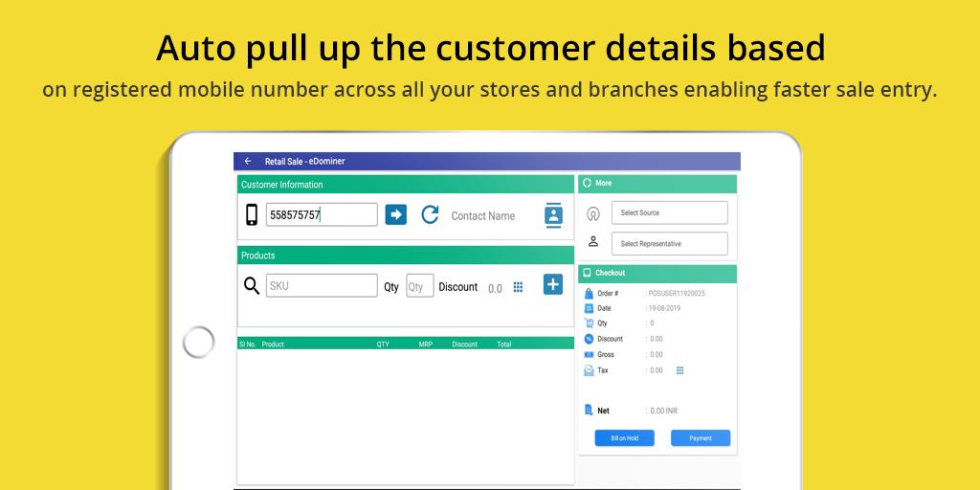Click the order number POSUSER11920025
The height and width of the screenshot is (490, 980).
pyautogui.click(x=677, y=293)
